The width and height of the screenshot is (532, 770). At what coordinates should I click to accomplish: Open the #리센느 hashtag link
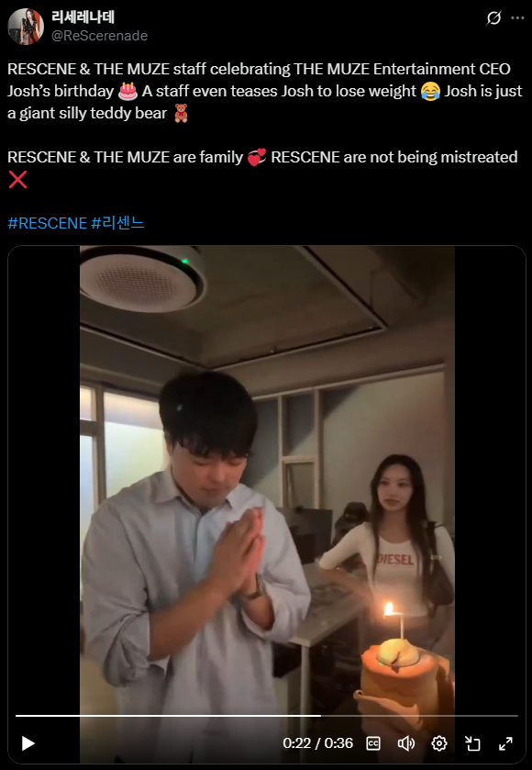click(x=117, y=223)
